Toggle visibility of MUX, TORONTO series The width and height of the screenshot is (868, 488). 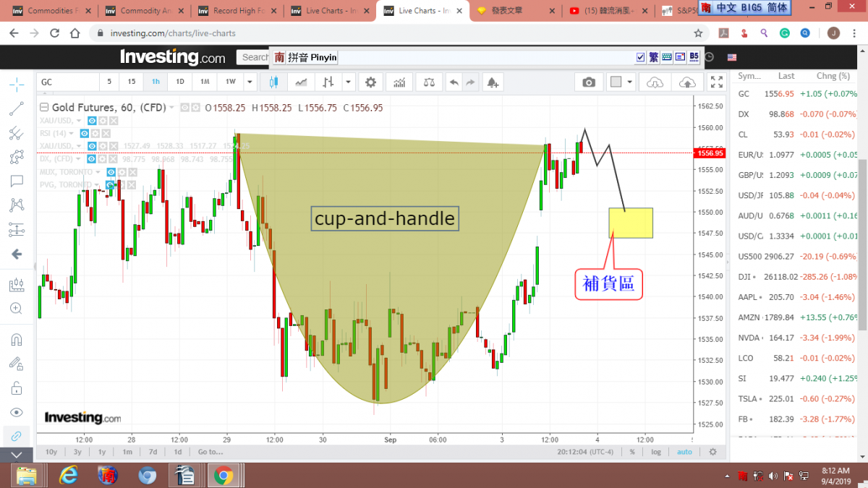click(111, 172)
